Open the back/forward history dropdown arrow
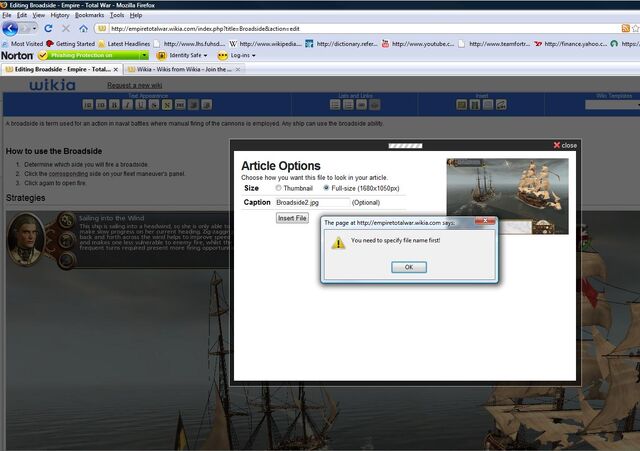The width and height of the screenshot is (640, 451). pyautogui.click(x=34, y=29)
